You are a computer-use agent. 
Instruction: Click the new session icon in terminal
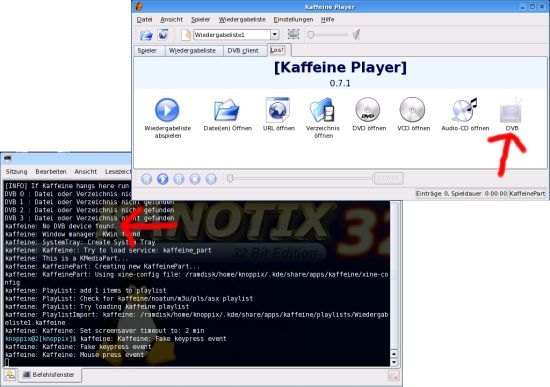tap(10, 375)
